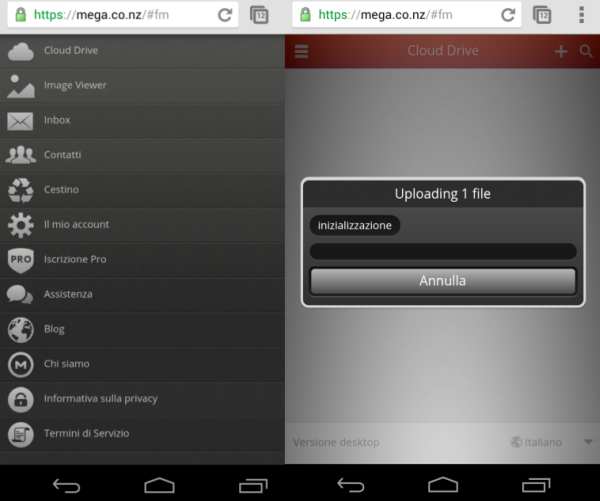Click the Il mio account gear icon
600x501 pixels.
point(21,225)
